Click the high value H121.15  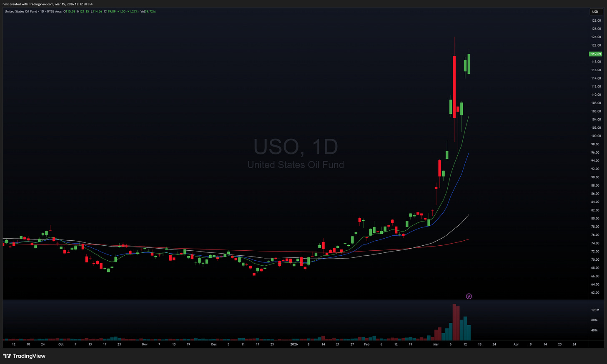pyautogui.click(x=83, y=11)
